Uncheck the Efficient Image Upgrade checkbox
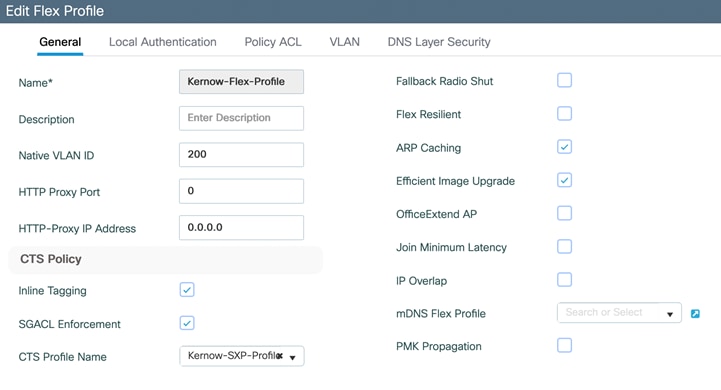This screenshot has height=390, width=721. (x=564, y=180)
